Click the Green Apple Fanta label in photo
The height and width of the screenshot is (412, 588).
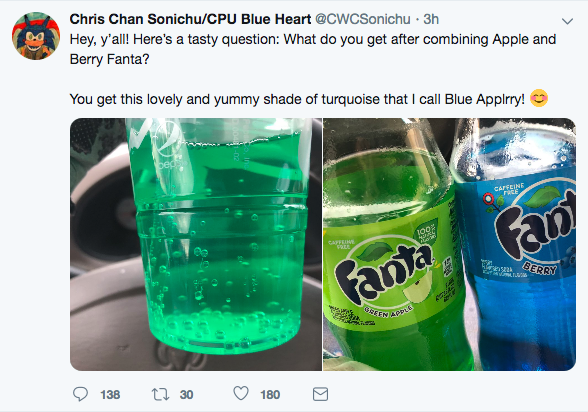(390, 268)
